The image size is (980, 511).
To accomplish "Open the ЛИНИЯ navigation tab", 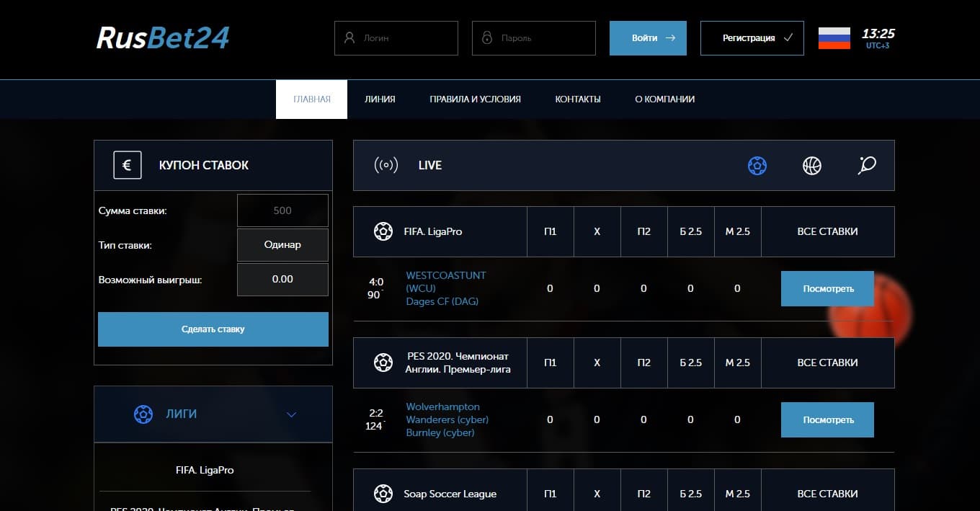I will coord(380,99).
